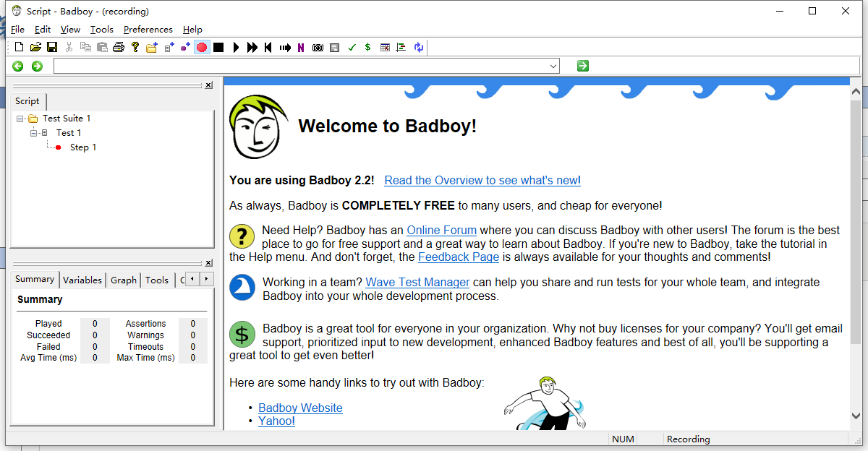Click the single-arrow Play button
The image size is (868, 451).
(x=236, y=47)
